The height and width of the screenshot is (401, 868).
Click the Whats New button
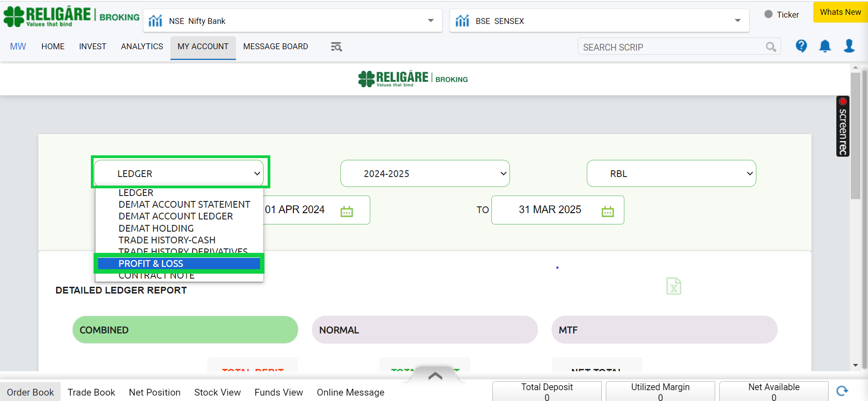pyautogui.click(x=840, y=12)
